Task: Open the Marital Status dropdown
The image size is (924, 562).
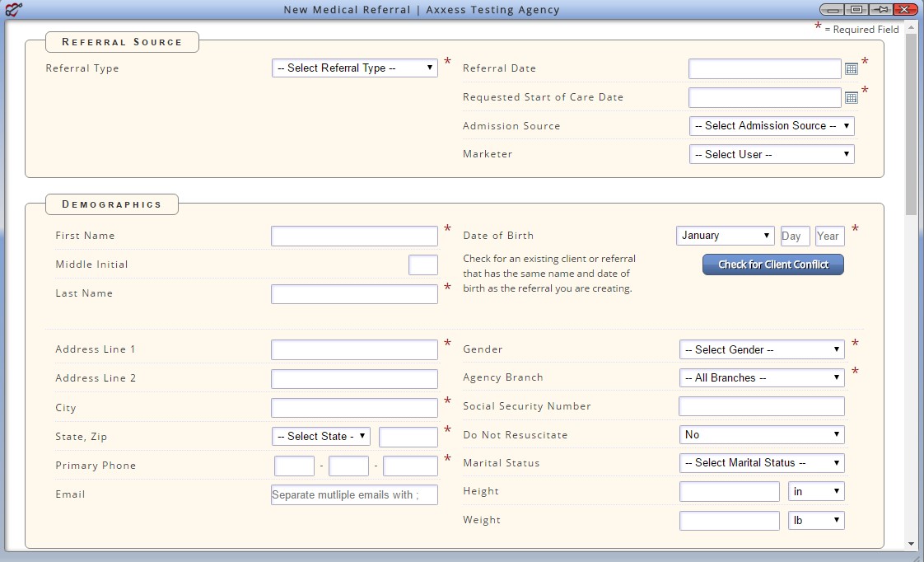Action: [x=762, y=462]
